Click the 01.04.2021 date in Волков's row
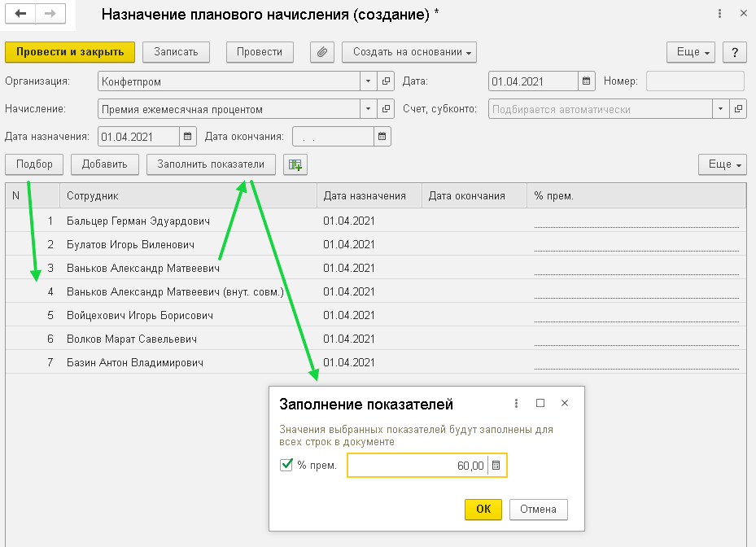 click(349, 339)
